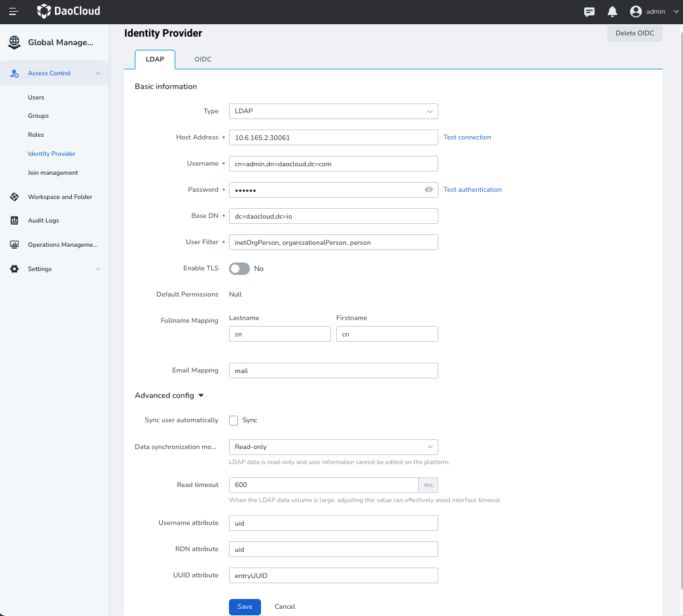The image size is (683, 616).
Task: Click the Host Address input field
Action: point(333,137)
